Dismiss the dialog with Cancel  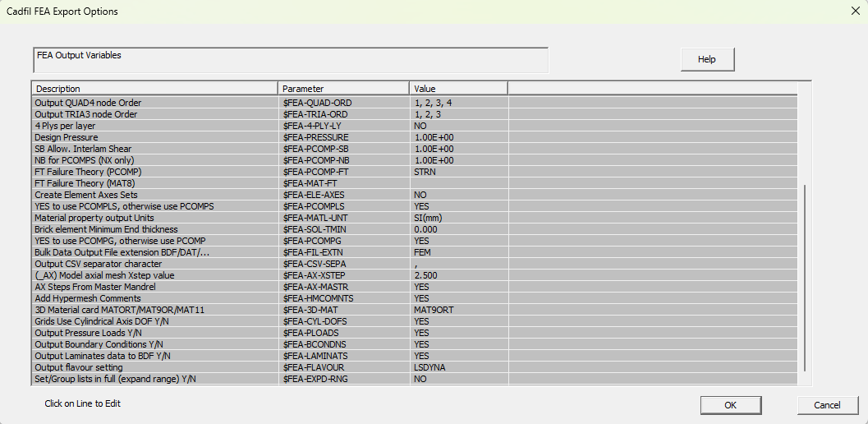tap(827, 405)
